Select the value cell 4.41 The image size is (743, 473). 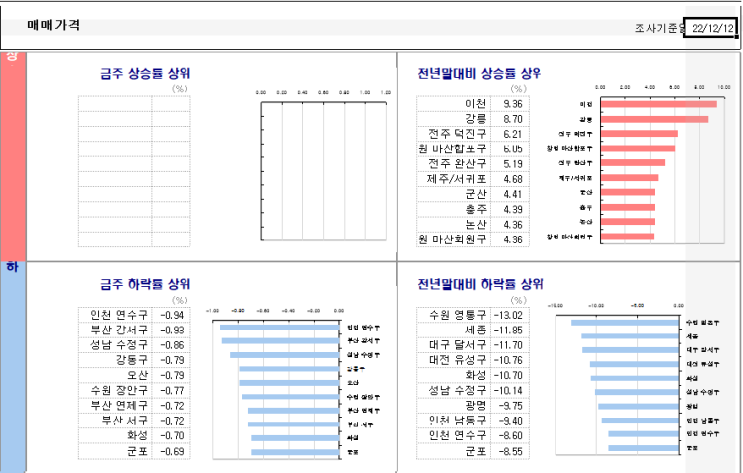click(510, 194)
